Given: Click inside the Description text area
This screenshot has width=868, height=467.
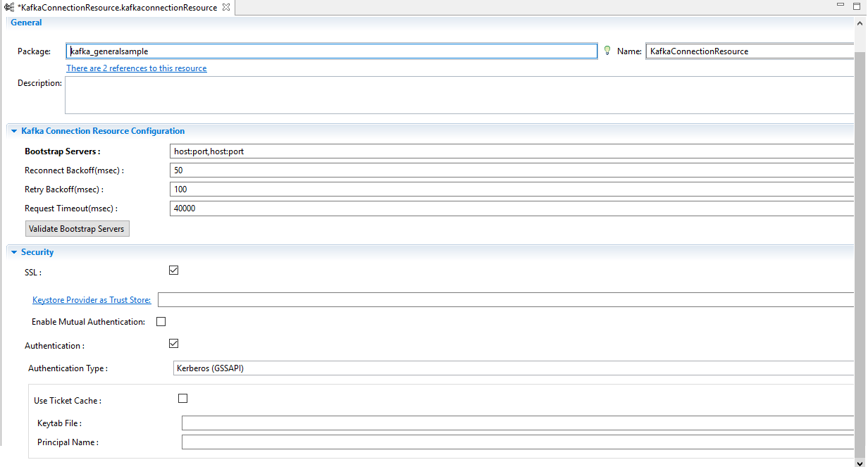Looking at the screenshot, I should [x=459, y=95].
